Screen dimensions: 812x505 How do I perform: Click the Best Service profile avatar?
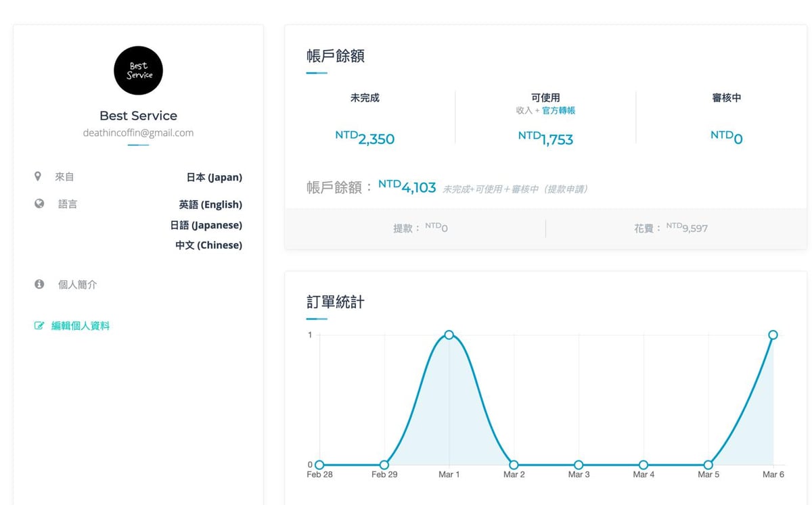pos(138,70)
